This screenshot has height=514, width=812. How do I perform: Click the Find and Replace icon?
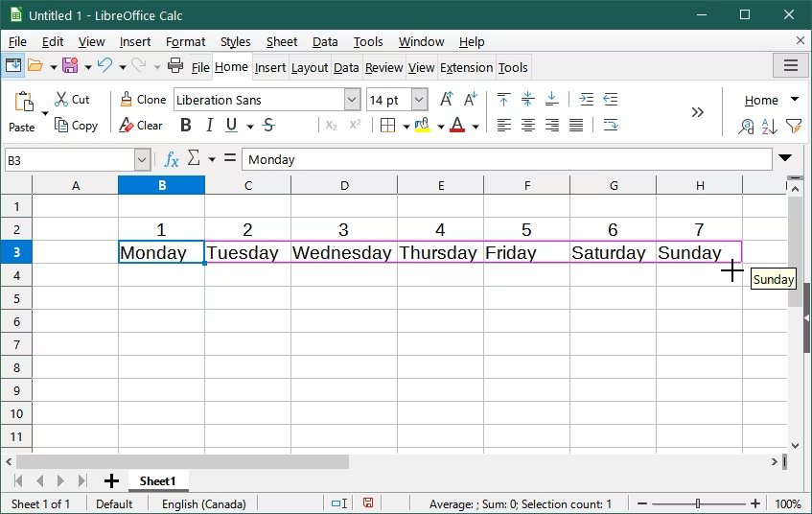coord(746,126)
